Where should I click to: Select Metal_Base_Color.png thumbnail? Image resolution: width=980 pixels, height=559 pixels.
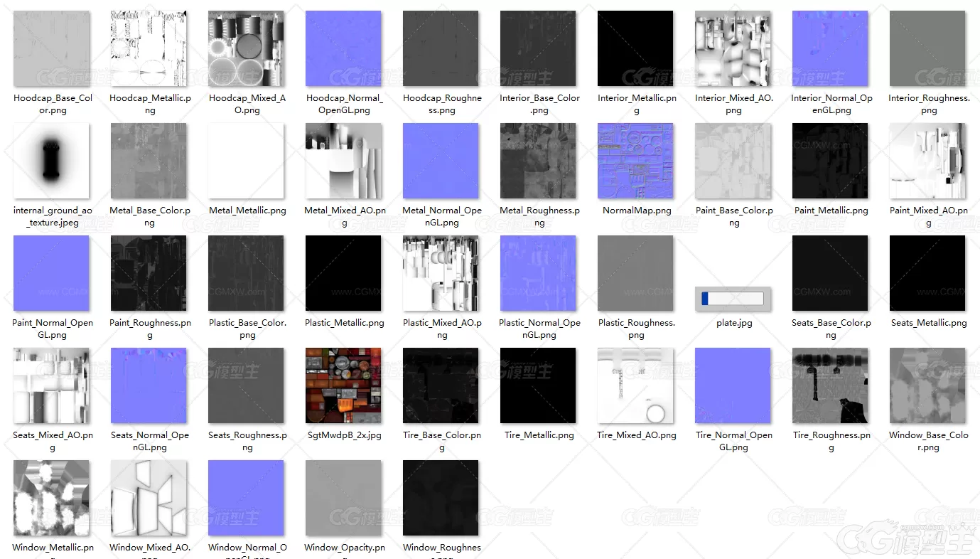(x=149, y=161)
